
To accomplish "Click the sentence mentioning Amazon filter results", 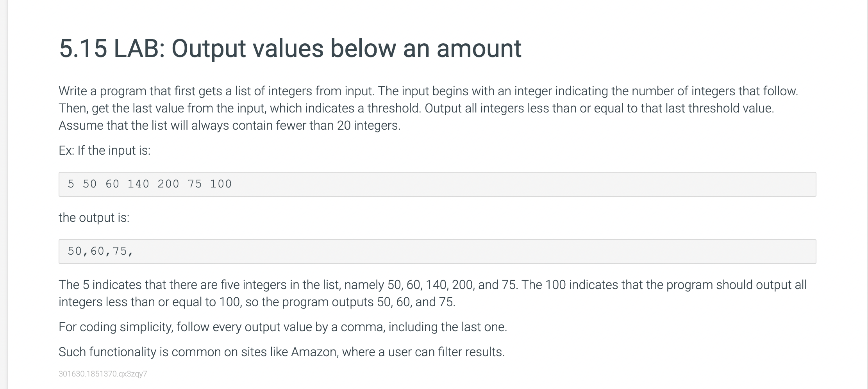I will pos(282,352).
